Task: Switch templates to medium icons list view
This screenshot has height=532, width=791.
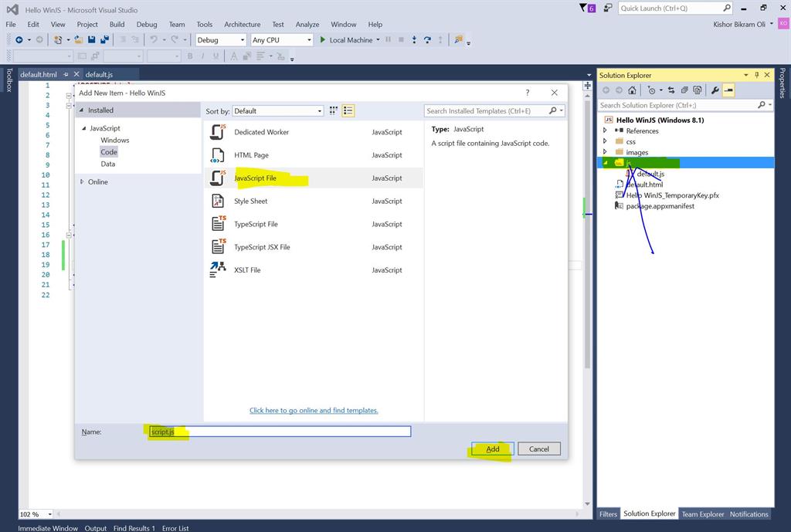Action: point(348,111)
